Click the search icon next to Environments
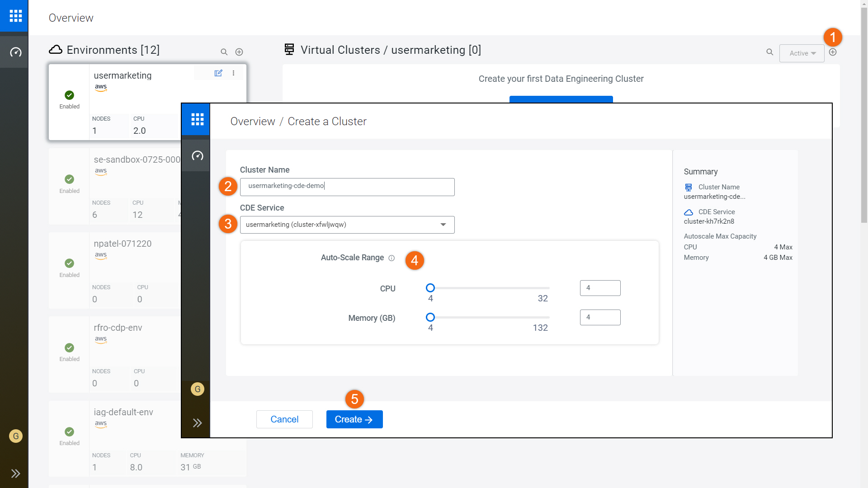868x488 pixels. pyautogui.click(x=224, y=52)
